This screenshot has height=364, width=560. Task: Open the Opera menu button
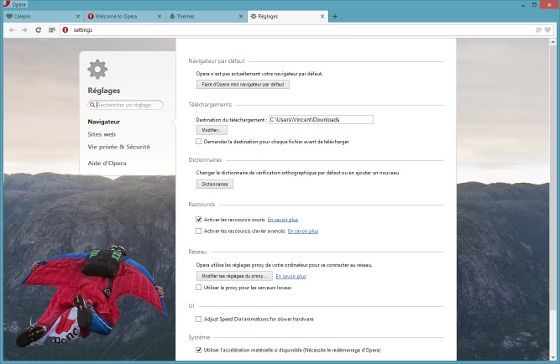point(14,4)
